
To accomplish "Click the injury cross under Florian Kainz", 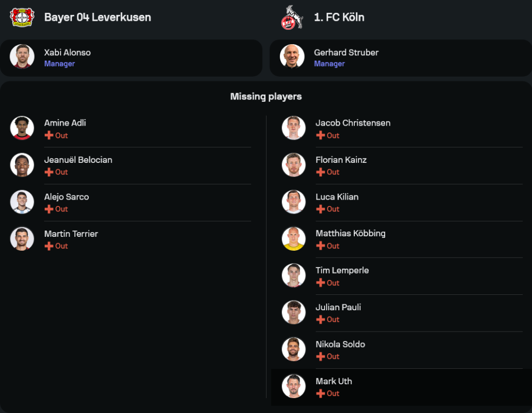I will (x=320, y=172).
